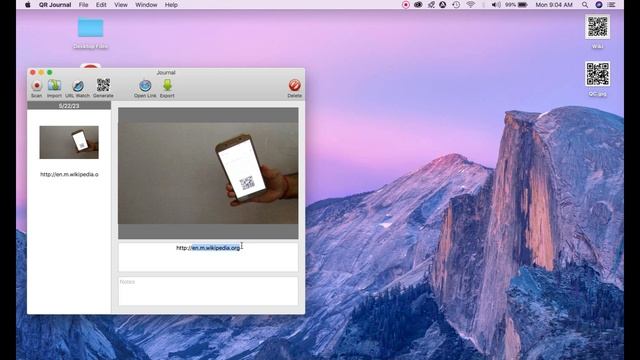This screenshot has height=360, width=640.
Task: Open the Edit menu
Action: coord(101,5)
